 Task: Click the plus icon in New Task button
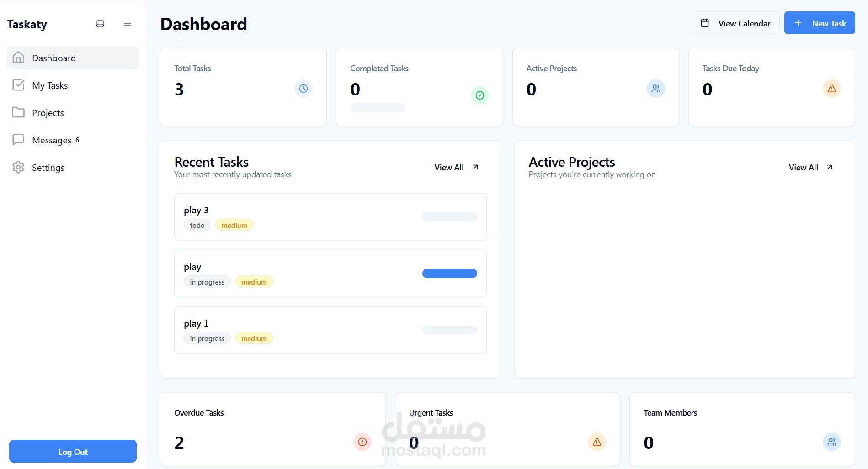pyautogui.click(x=798, y=23)
